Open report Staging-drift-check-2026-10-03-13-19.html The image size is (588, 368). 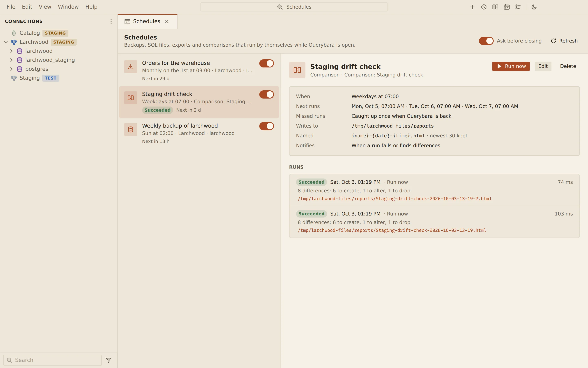point(392,230)
